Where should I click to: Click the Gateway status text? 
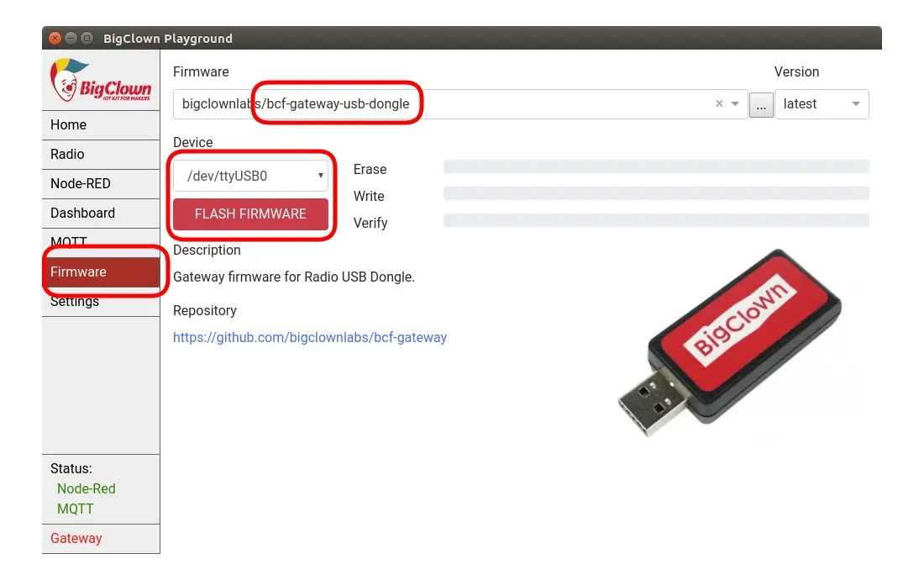(76, 538)
